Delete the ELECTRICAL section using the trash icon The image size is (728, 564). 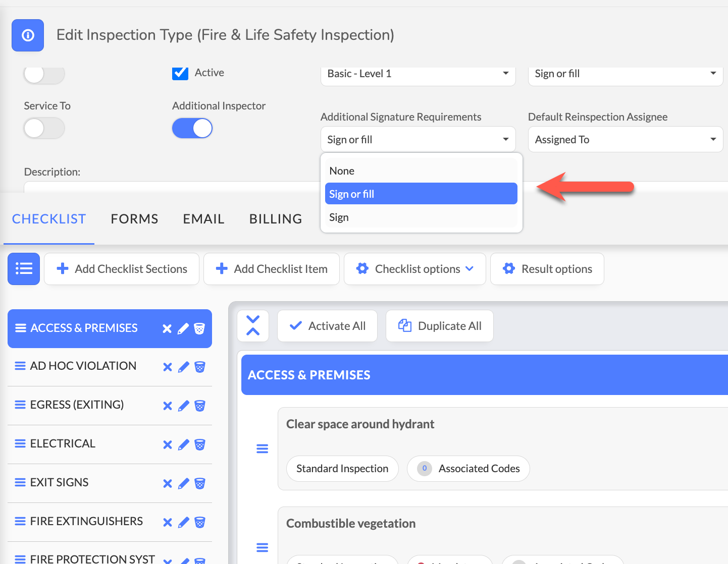(x=200, y=444)
